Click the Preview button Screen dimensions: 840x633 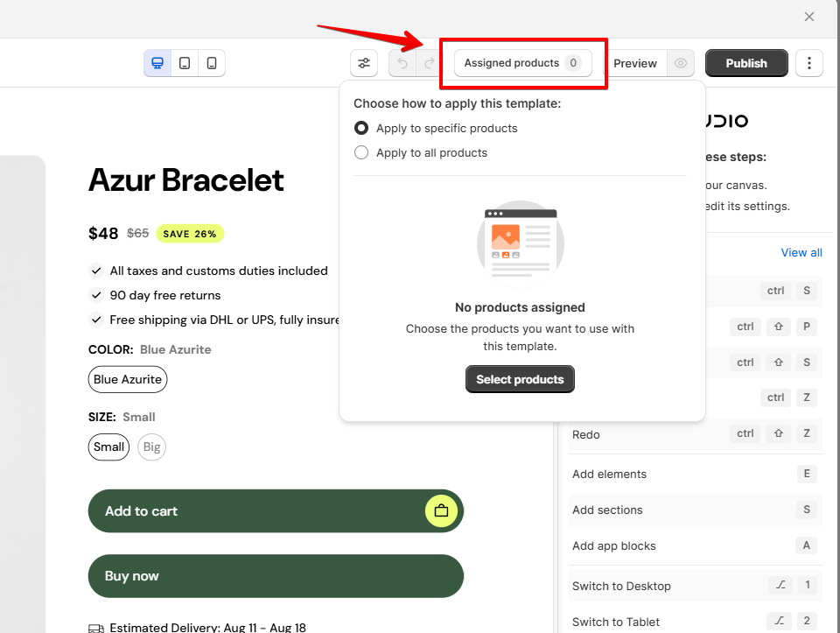click(x=635, y=63)
